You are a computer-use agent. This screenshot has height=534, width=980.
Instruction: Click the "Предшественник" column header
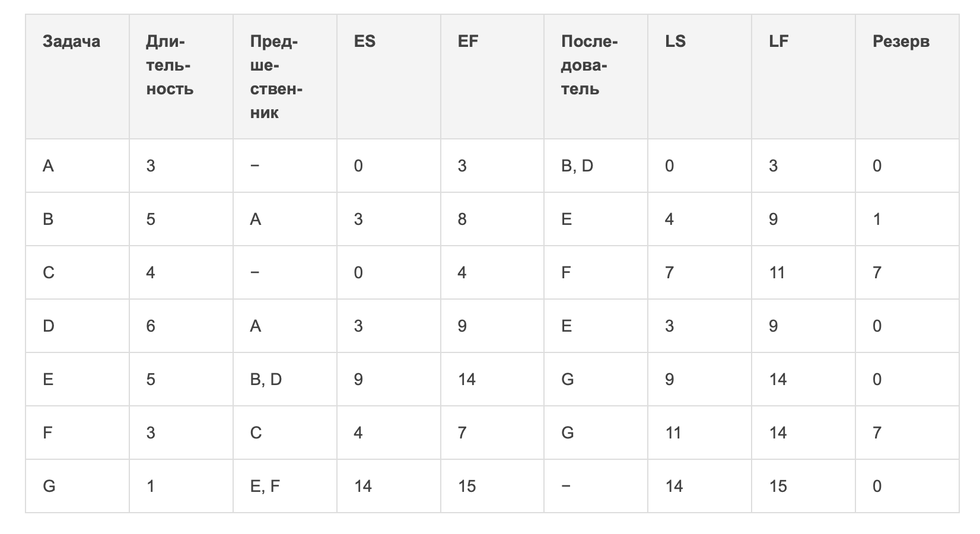tap(276, 77)
